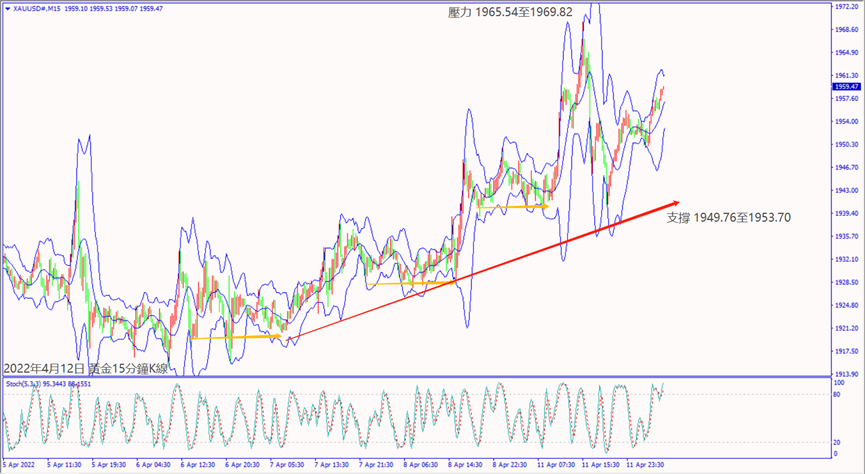Click the current price tag 1959.47
The height and width of the screenshot is (474, 865).
845,87
